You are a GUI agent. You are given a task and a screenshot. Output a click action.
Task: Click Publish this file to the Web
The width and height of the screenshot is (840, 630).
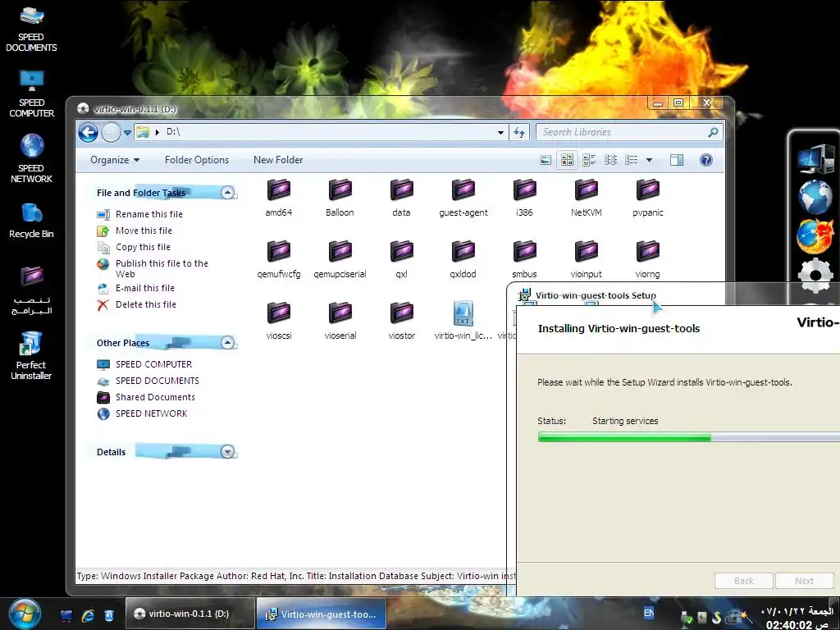point(162,268)
